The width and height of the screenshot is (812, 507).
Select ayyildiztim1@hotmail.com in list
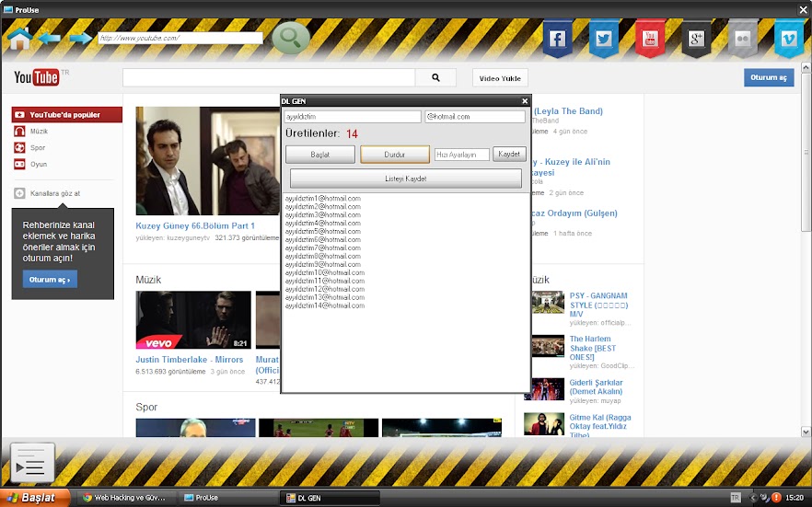pyautogui.click(x=322, y=198)
